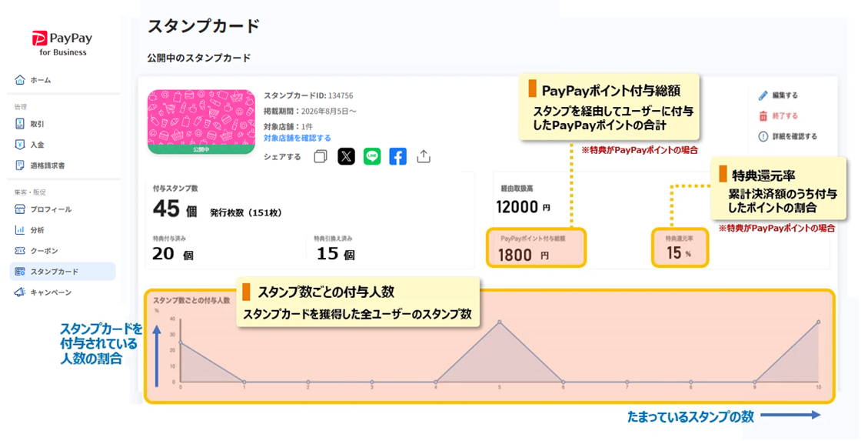Click the PayPay for Business logo
The height and width of the screenshot is (441, 868).
pyautogui.click(x=62, y=43)
